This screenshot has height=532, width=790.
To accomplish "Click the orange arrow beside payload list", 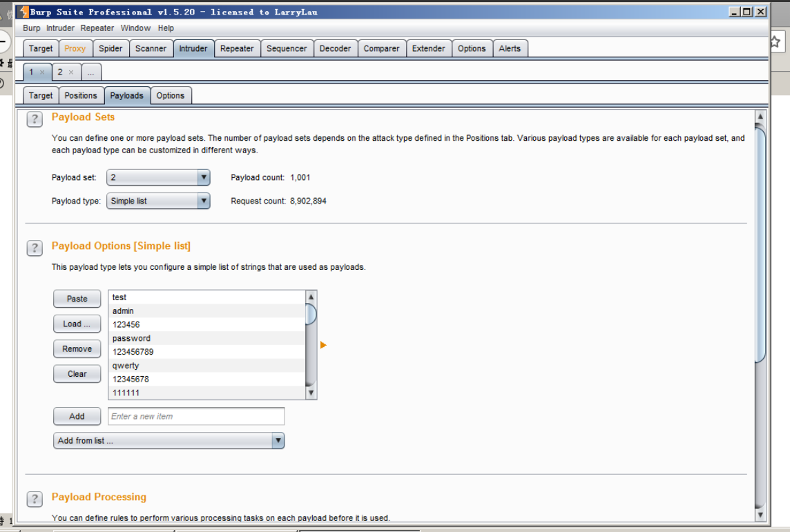I will pyautogui.click(x=323, y=345).
